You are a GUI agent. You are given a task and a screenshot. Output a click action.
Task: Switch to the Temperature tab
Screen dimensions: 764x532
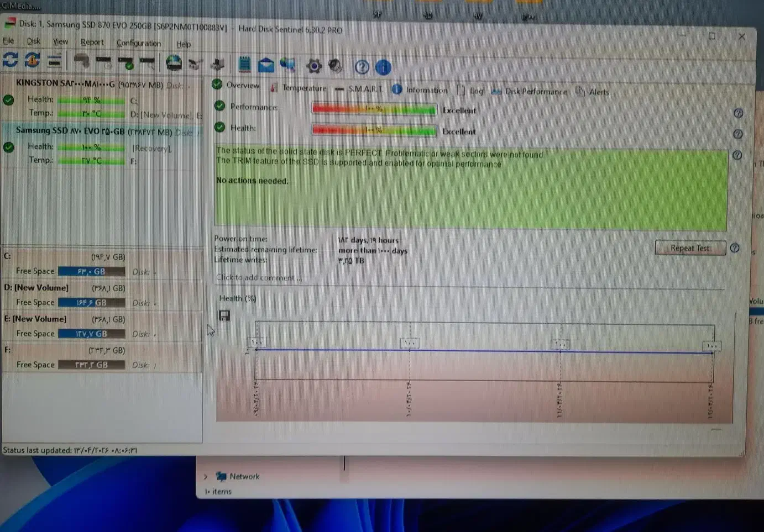pyautogui.click(x=299, y=87)
